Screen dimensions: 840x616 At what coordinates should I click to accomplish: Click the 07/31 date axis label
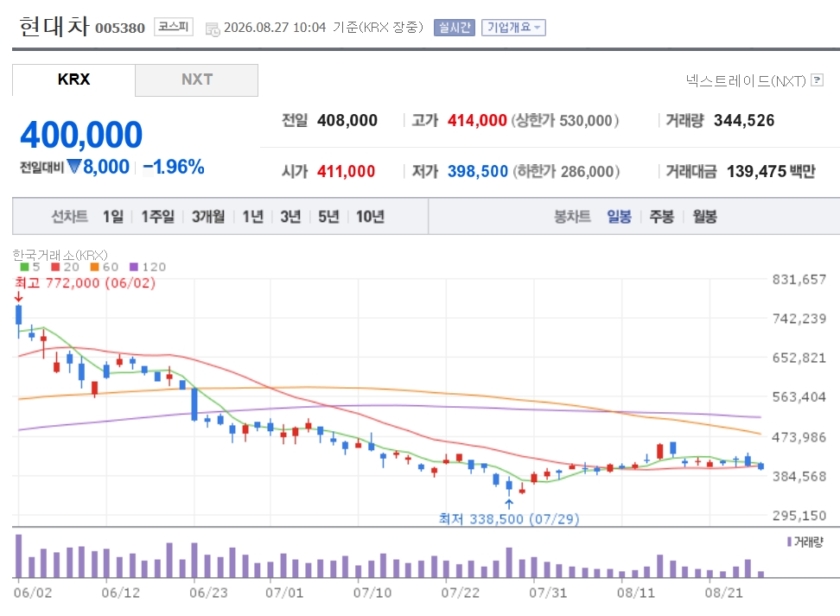click(548, 593)
